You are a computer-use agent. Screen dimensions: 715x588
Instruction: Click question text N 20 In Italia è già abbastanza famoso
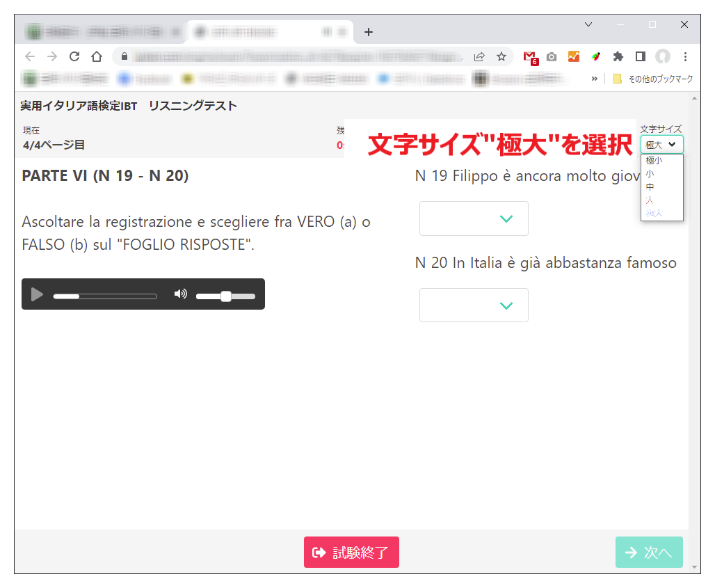coord(546,263)
